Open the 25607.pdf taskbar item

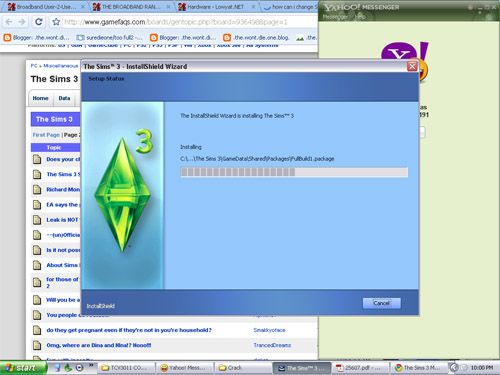click(361, 368)
